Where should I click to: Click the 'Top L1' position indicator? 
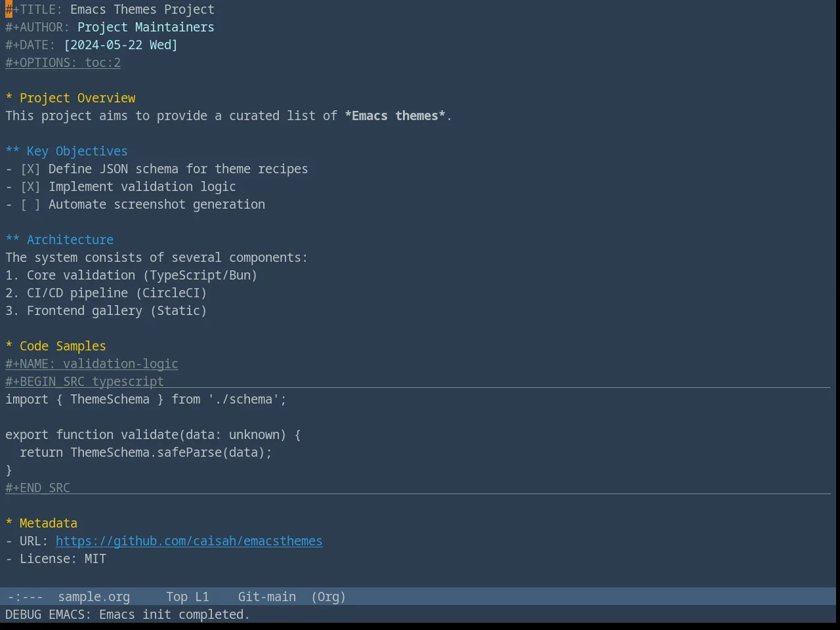tap(188, 597)
